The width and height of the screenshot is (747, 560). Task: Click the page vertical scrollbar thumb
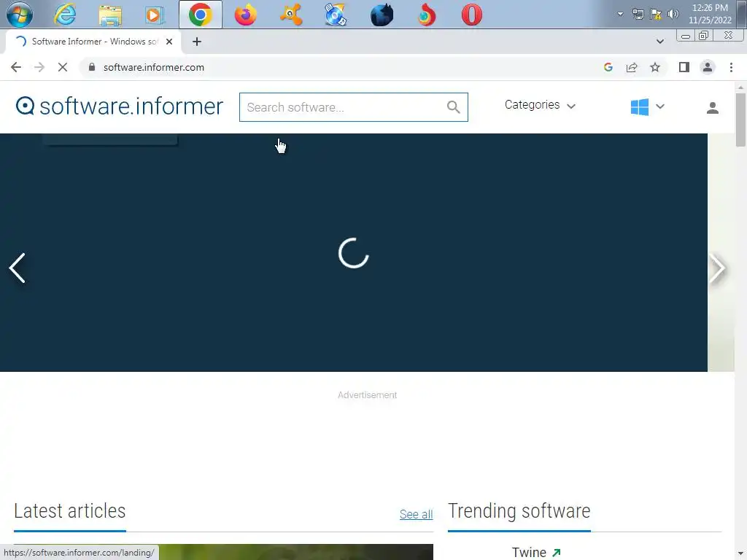tap(740, 119)
